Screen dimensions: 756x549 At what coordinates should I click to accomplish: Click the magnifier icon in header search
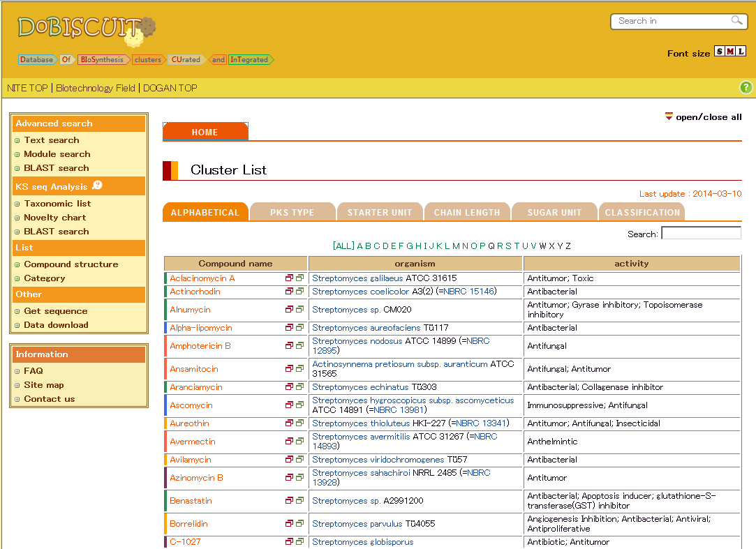[736, 21]
